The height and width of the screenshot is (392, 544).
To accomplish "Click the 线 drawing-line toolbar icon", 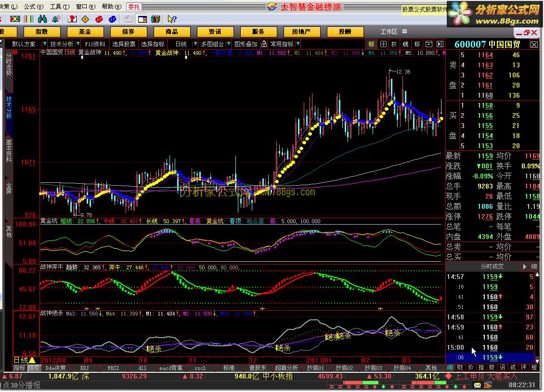I will 405,44.
